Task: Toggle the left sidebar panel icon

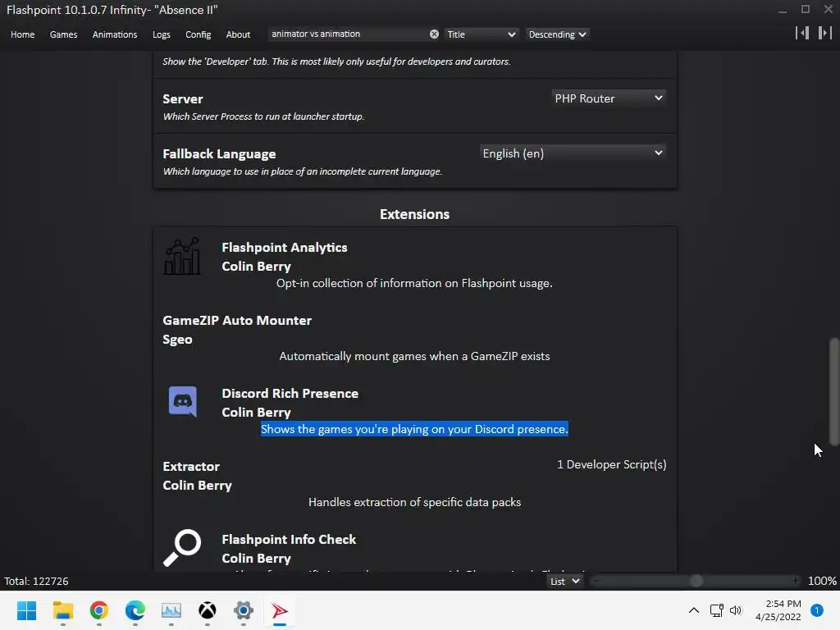Action: (x=802, y=33)
